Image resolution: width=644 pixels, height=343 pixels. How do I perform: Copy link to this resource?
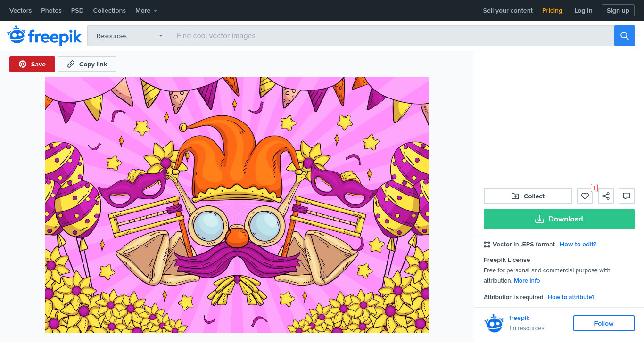click(x=87, y=64)
